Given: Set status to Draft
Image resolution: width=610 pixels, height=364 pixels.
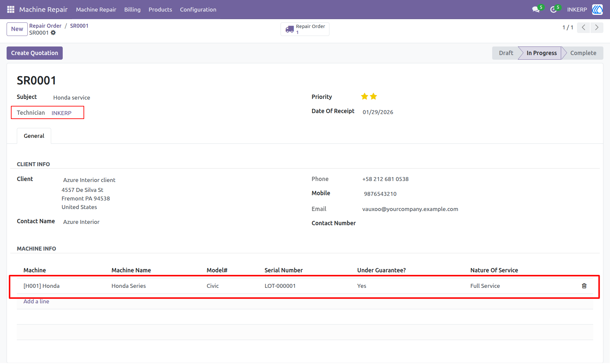Looking at the screenshot, I should pos(506,53).
